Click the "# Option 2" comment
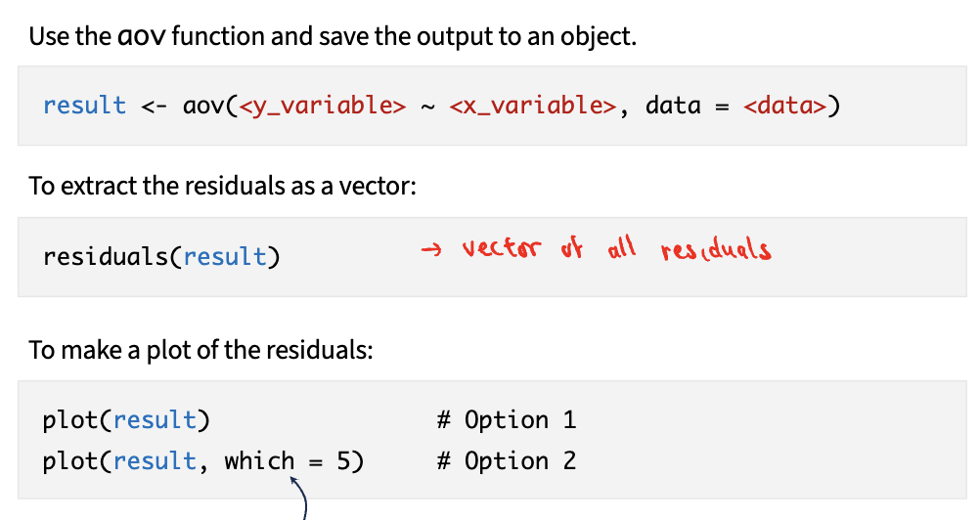The image size is (980, 520). pos(507,460)
